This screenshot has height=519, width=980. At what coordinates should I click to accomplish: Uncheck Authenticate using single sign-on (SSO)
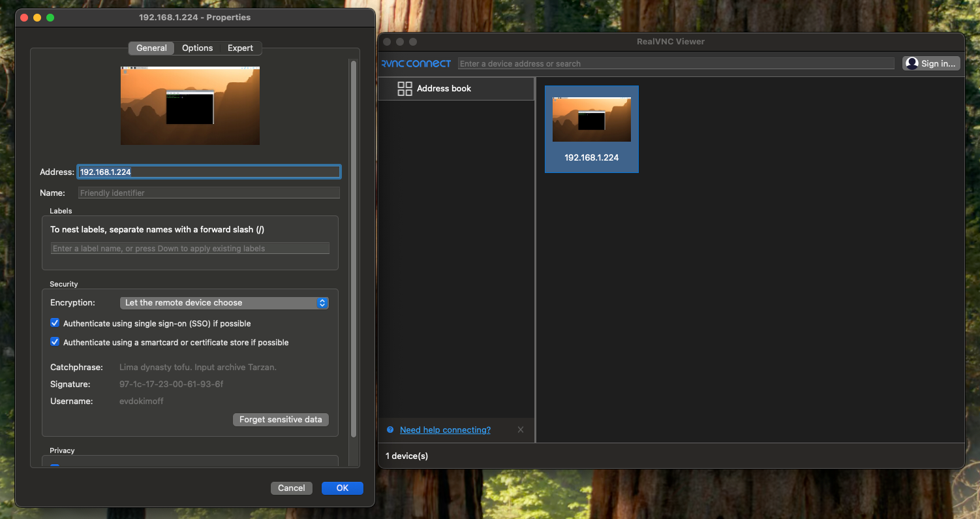(55, 323)
